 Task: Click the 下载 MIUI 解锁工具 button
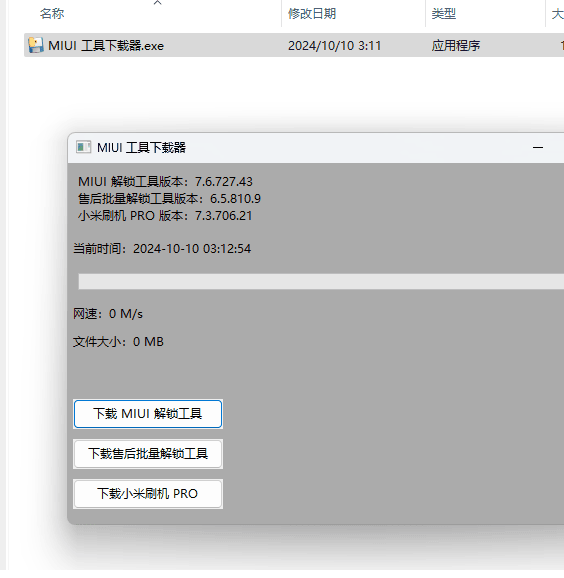[148, 414]
